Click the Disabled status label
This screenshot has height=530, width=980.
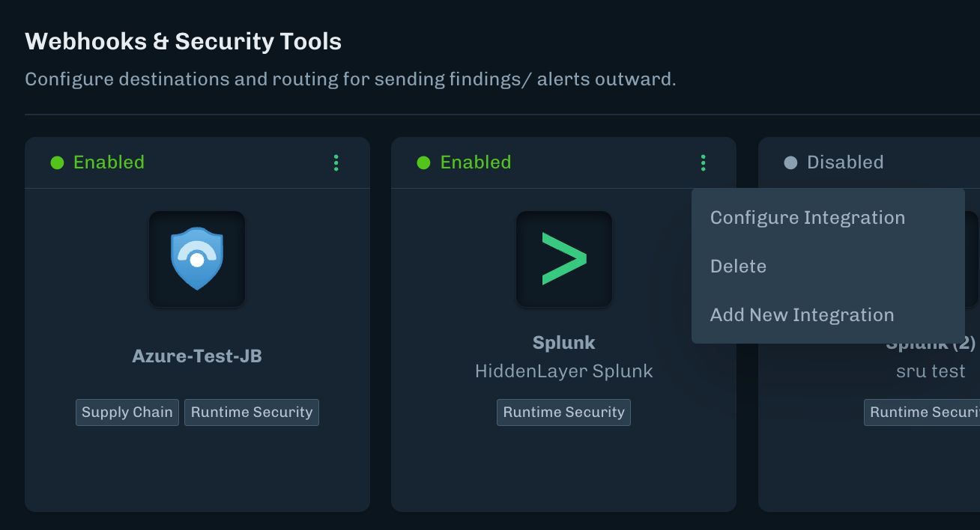click(845, 162)
